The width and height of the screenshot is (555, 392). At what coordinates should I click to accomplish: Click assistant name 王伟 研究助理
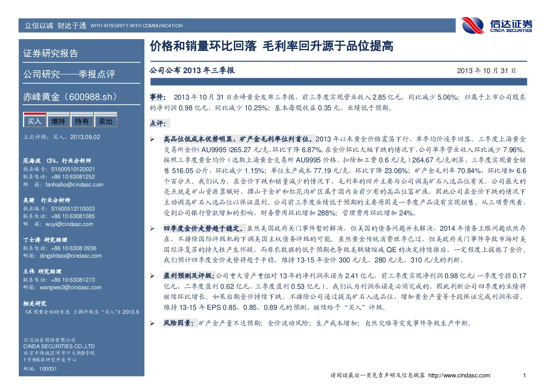click(x=42, y=271)
